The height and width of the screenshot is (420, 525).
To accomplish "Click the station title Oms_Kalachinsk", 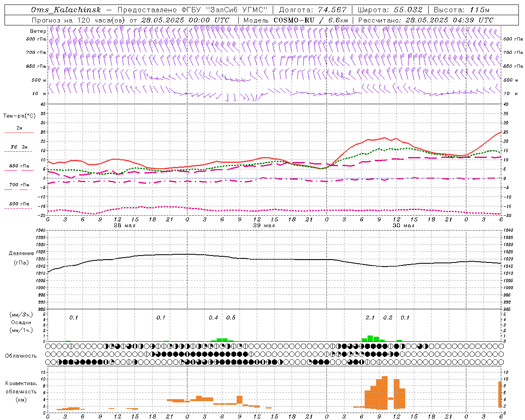I will pos(66,10).
